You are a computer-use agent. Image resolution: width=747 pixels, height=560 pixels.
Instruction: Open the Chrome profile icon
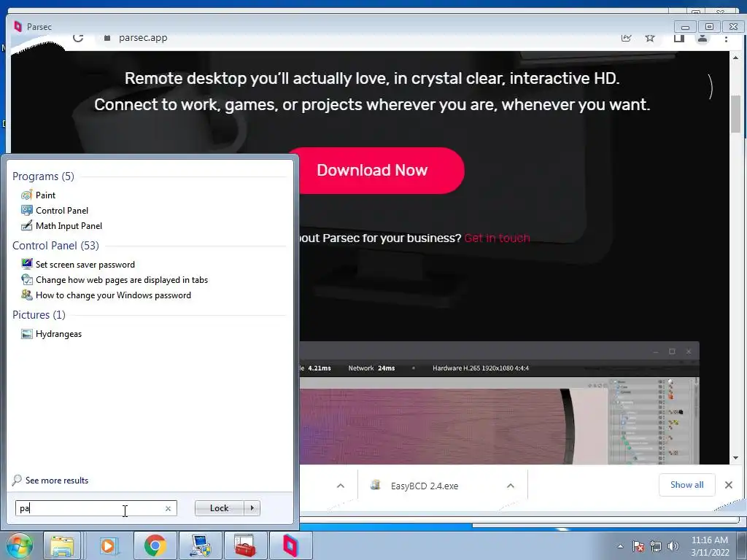coord(703,38)
